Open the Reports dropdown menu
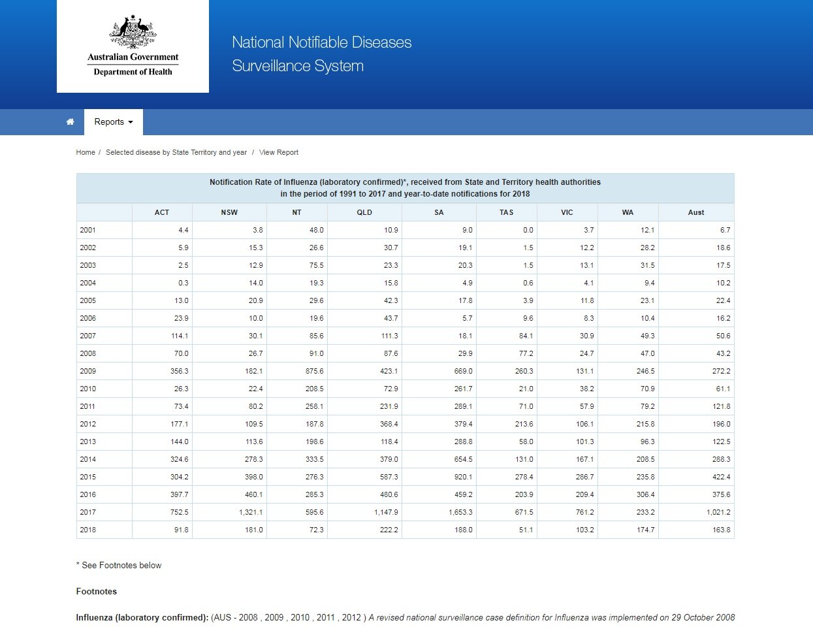Screen dimensions: 813x644 click(x=114, y=122)
